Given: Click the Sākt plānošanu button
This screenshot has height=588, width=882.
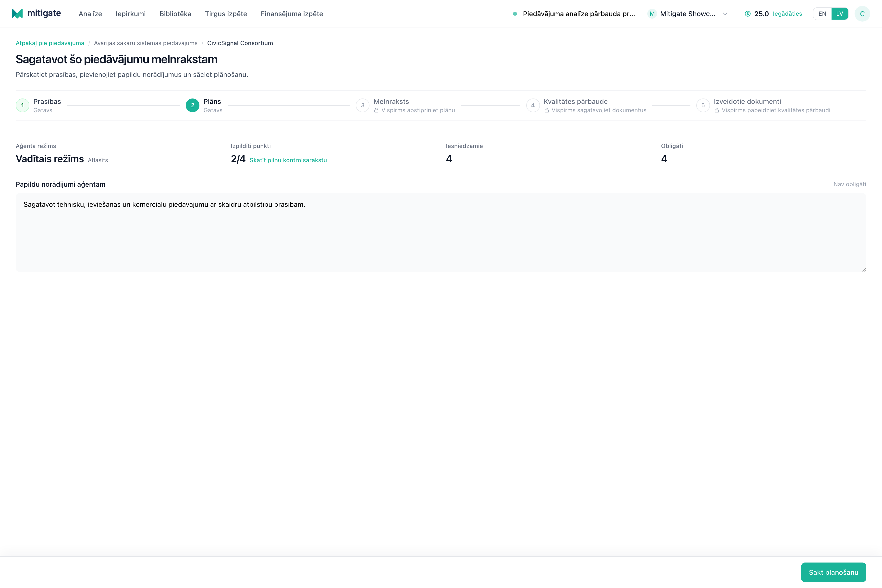Looking at the screenshot, I should 834,572.
